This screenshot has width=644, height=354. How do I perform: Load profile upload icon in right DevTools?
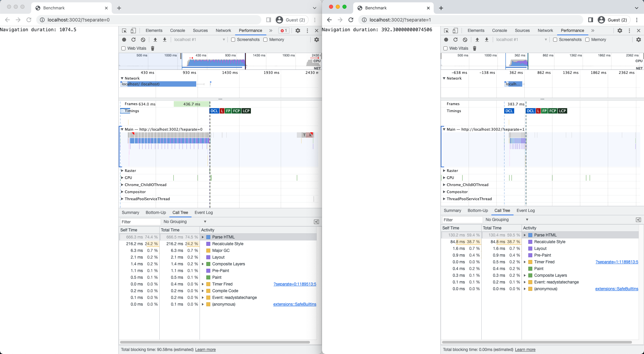pos(477,40)
